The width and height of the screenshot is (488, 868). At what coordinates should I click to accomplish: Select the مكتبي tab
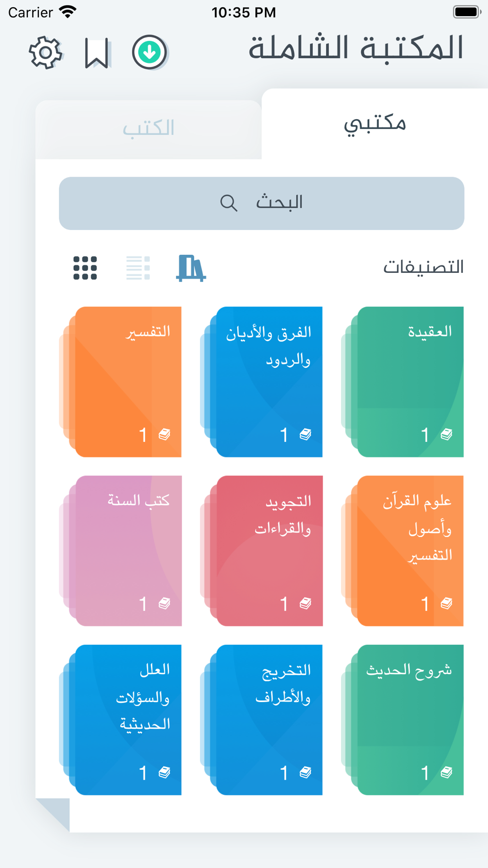pyautogui.click(x=375, y=124)
